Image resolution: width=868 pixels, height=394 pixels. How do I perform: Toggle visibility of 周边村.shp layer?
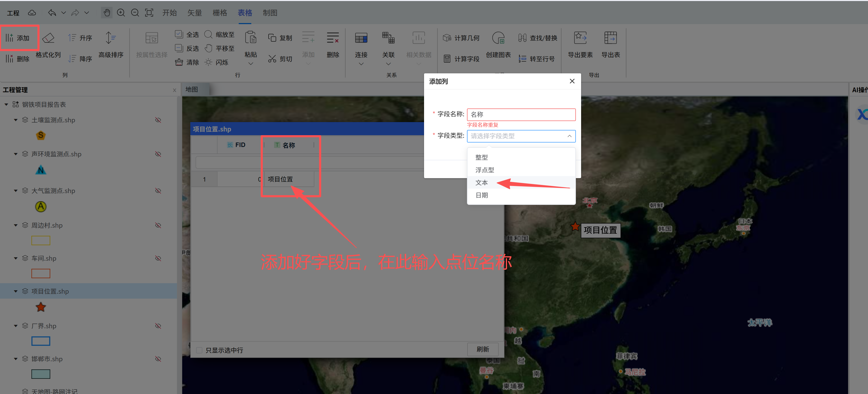click(x=158, y=225)
